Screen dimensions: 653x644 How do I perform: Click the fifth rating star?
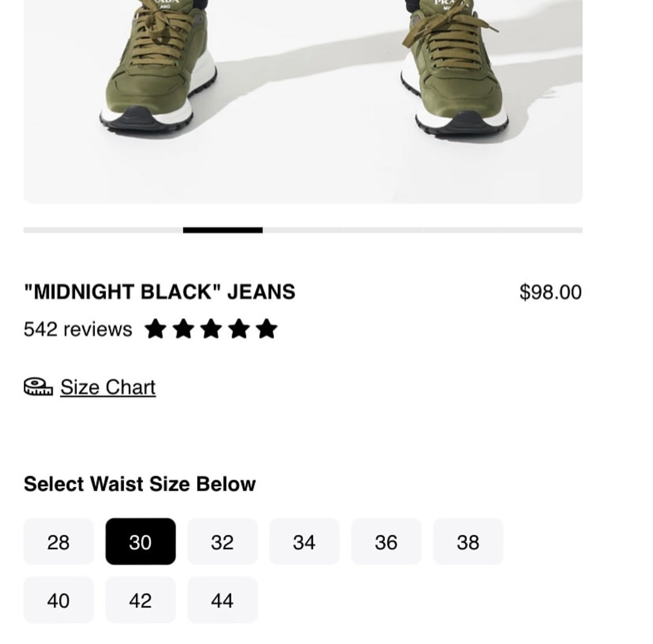tap(267, 329)
